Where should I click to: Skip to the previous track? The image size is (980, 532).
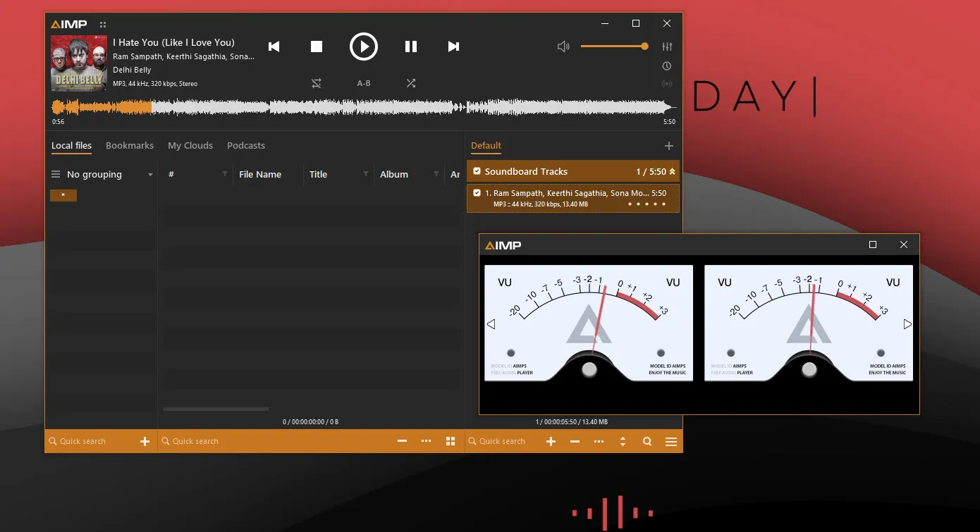(x=274, y=47)
